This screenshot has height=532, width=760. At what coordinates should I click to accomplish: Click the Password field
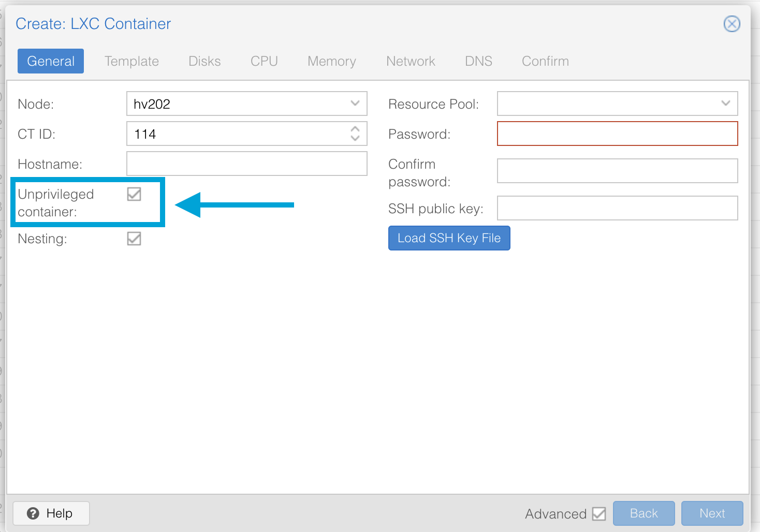point(617,134)
